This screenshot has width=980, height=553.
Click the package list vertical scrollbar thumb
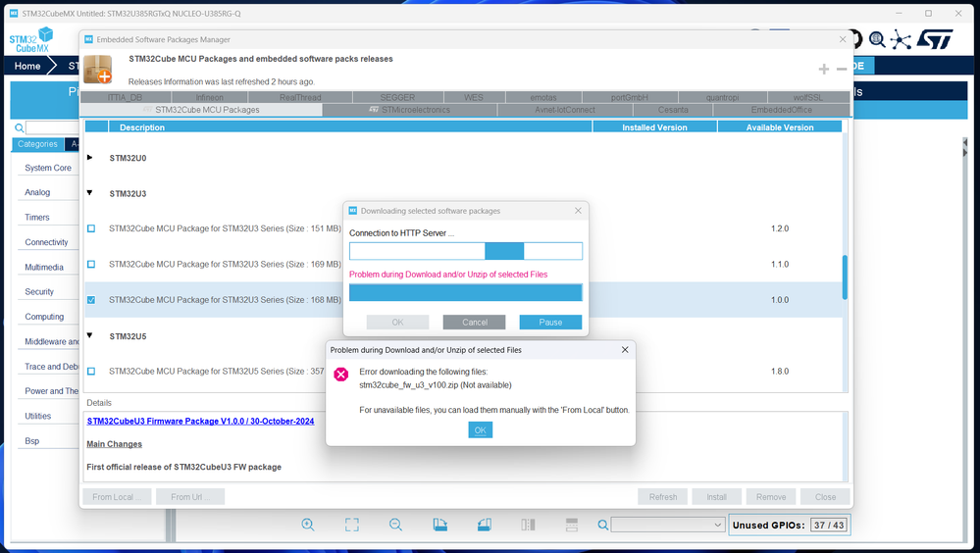tap(845, 277)
